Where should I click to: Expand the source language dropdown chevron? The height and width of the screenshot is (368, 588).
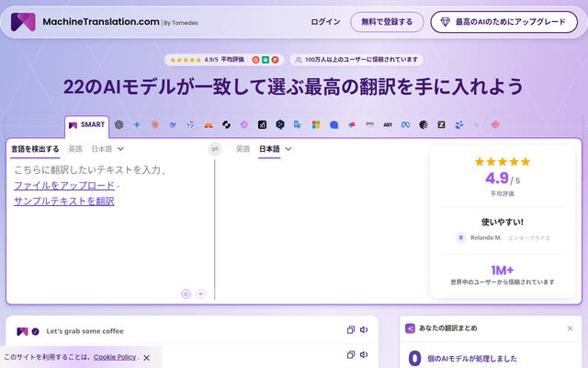coord(120,149)
